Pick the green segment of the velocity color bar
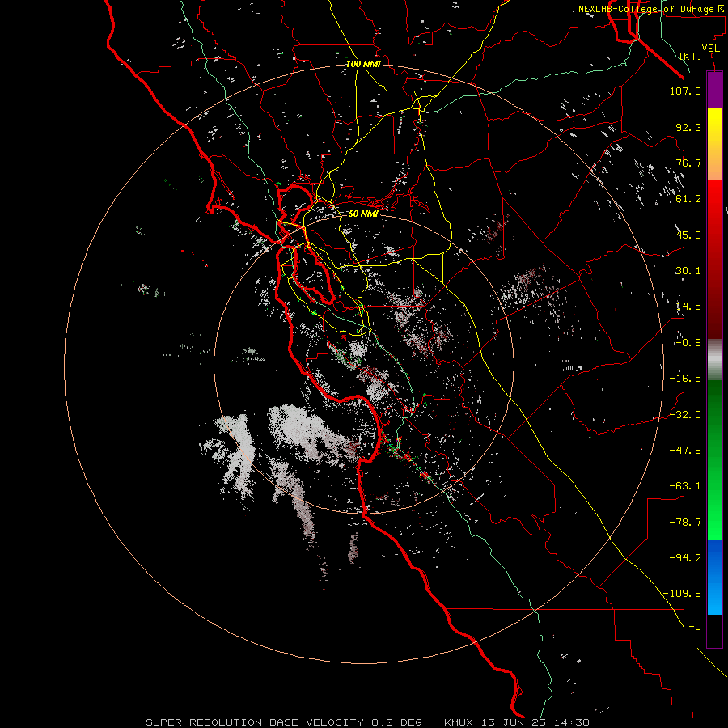 click(714, 459)
